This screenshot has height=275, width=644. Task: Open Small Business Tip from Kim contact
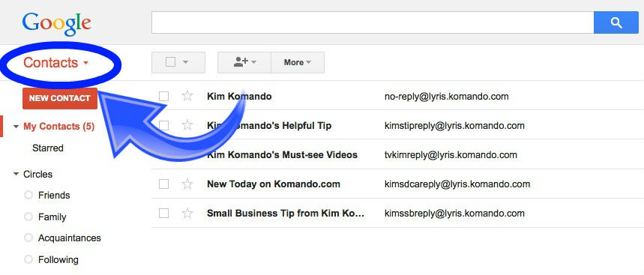[x=286, y=214]
